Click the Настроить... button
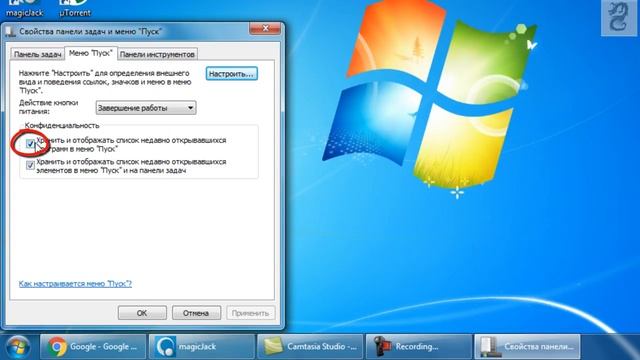Viewport: 640px width, 360px height. click(231, 74)
